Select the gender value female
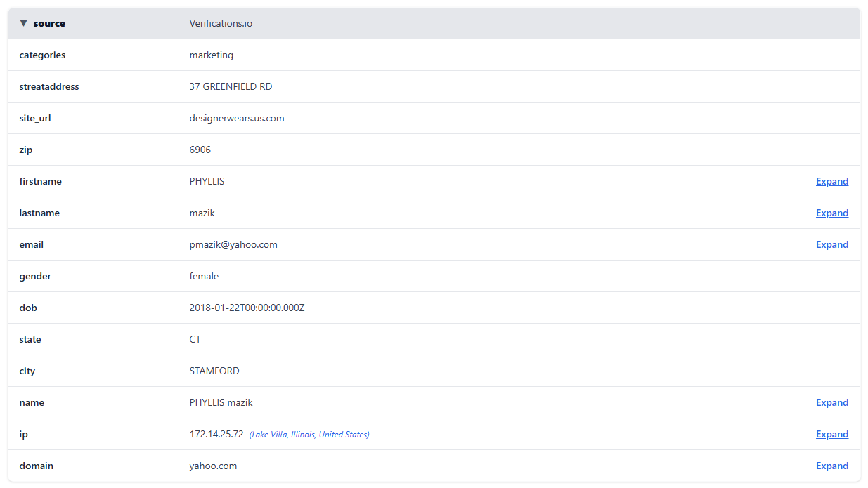 point(204,276)
